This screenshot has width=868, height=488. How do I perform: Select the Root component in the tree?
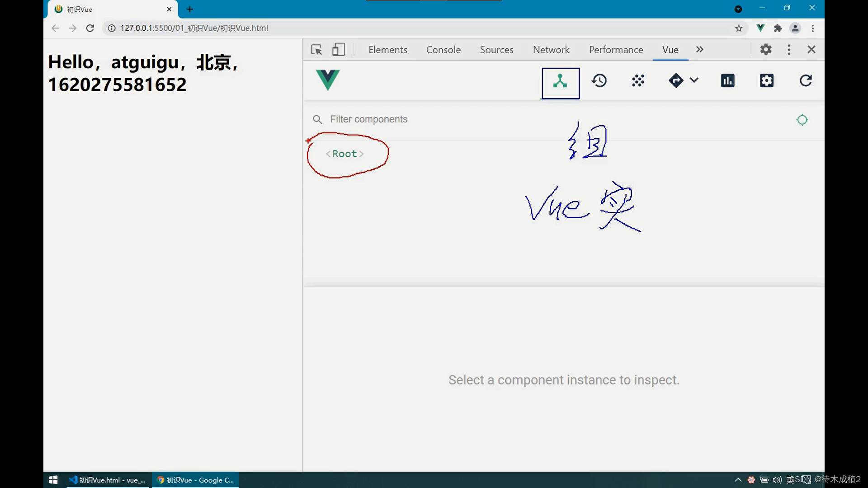pyautogui.click(x=344, y=154)
